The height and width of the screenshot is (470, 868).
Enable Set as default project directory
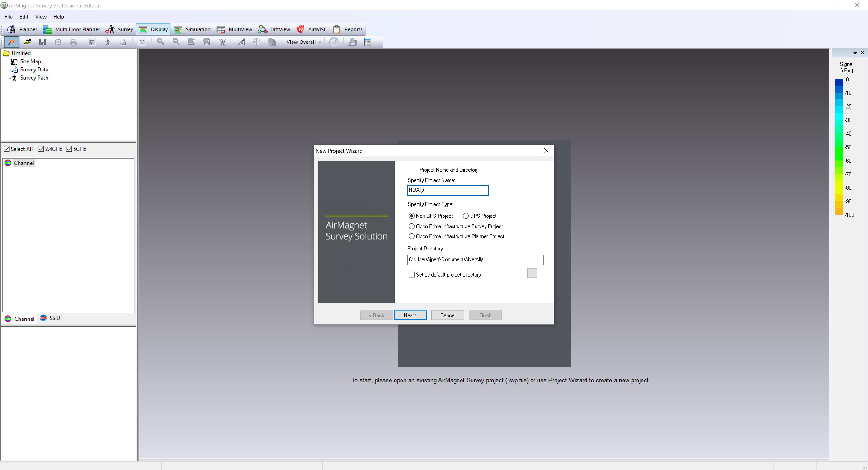click(411, 275)
